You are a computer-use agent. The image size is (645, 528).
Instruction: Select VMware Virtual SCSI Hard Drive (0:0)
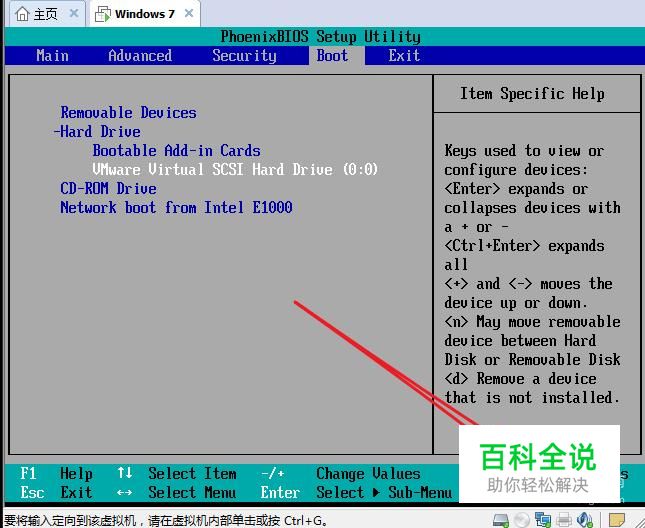pyautogui.click(x=235, y=169)
